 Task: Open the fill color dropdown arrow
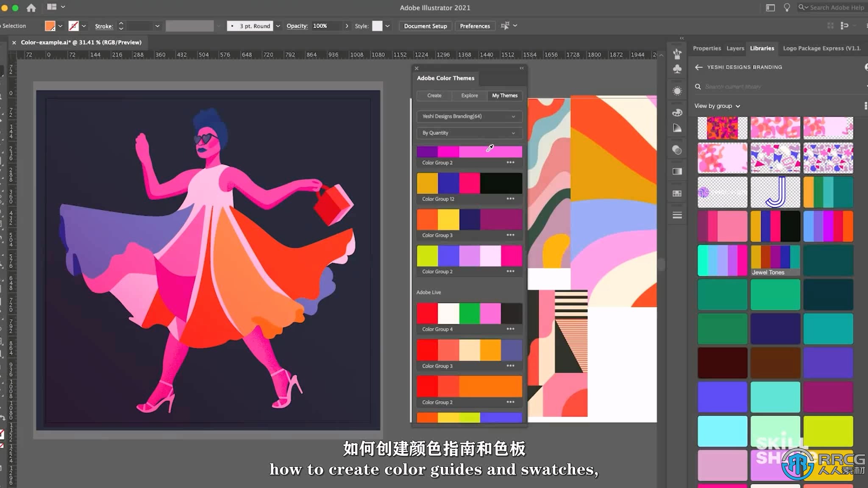click(60, 26)
